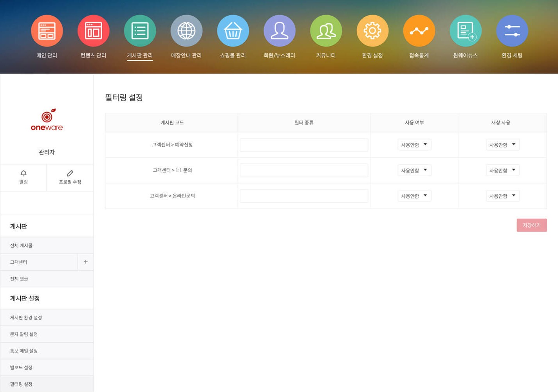Expand the 고객센터 plus button
Screen dimensions: 558x392
click(x=85, y=262)
